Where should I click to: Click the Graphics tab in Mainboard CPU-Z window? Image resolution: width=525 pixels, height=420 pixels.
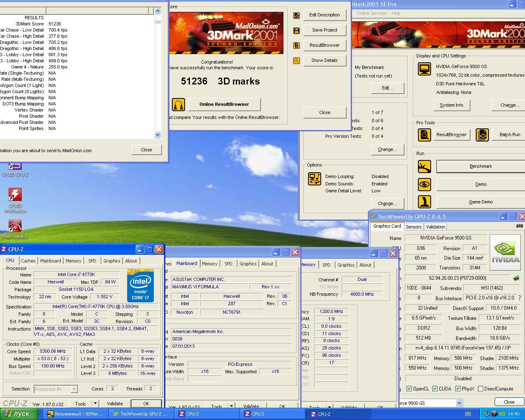(248, 264)
